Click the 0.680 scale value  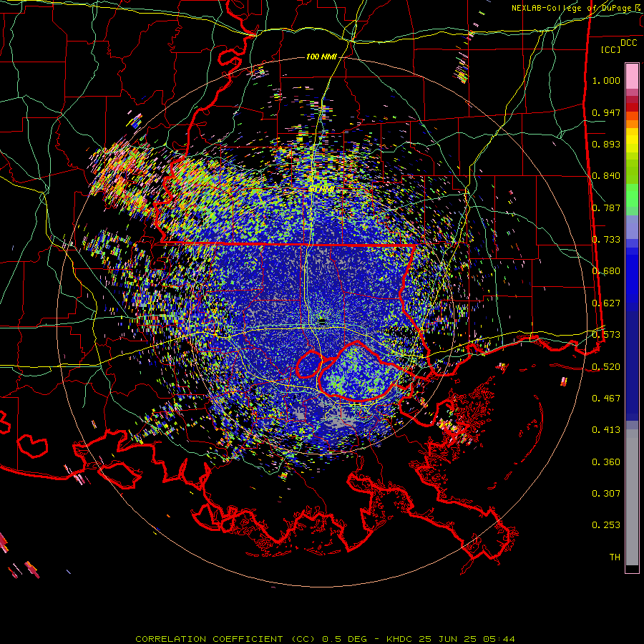coord(606,271)
